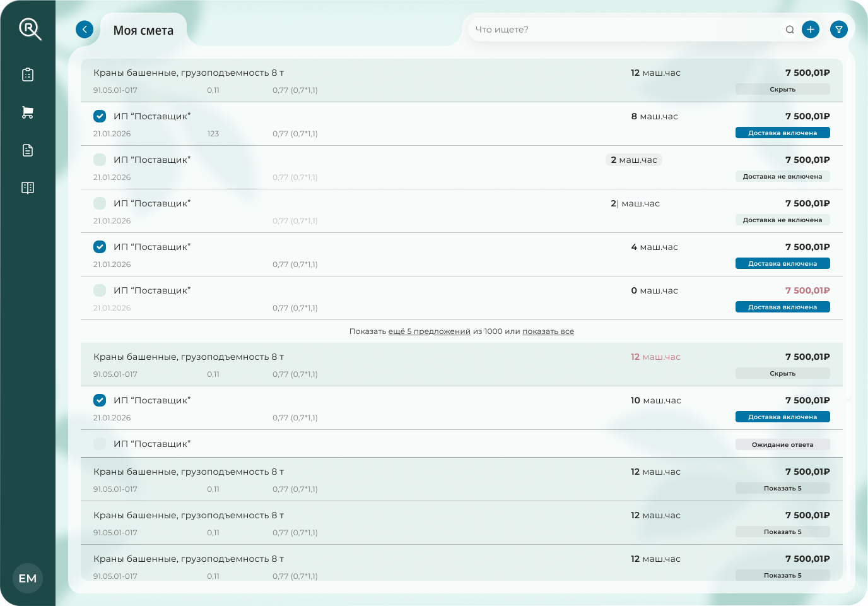Image resolution: width=868 pixels, height=606 pixels.
Task: Click the magnifier logo in the sidebar
Action: coord(30,29)
